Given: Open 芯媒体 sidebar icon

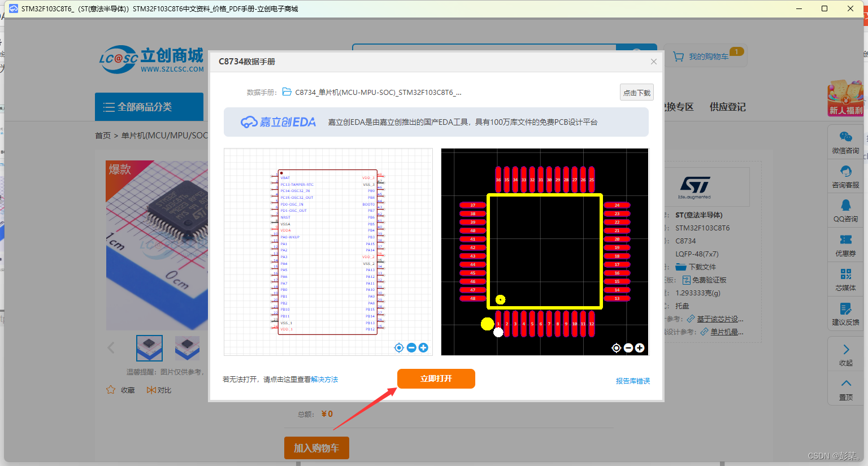Looking at the screenshot, I should point(845,280).
